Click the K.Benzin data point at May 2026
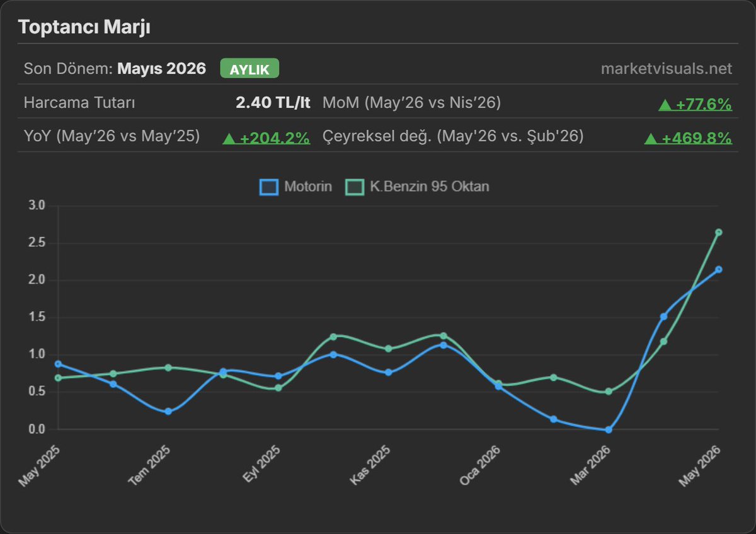756x534 pixels. 718,232
